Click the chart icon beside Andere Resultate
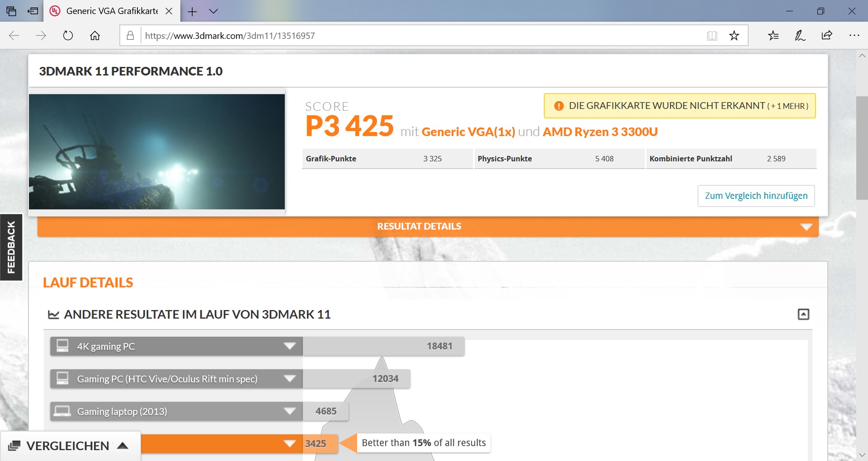 (53, 314)
